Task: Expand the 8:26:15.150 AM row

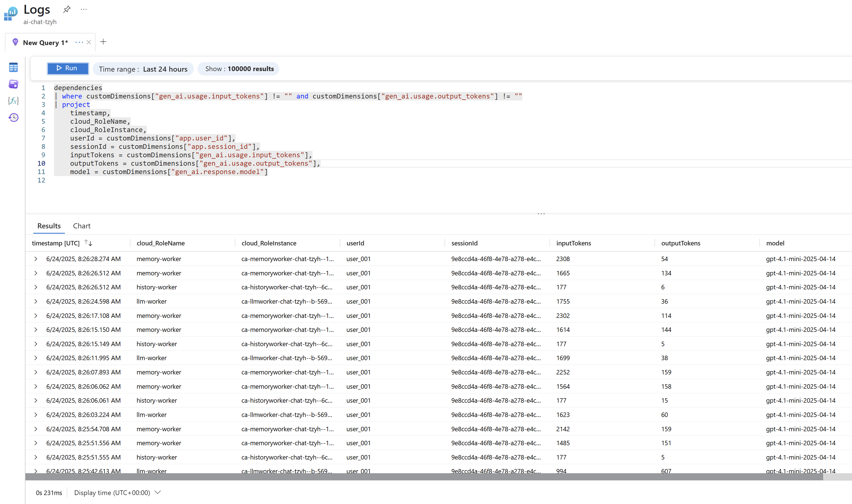Action: click(x=36, y=329)
